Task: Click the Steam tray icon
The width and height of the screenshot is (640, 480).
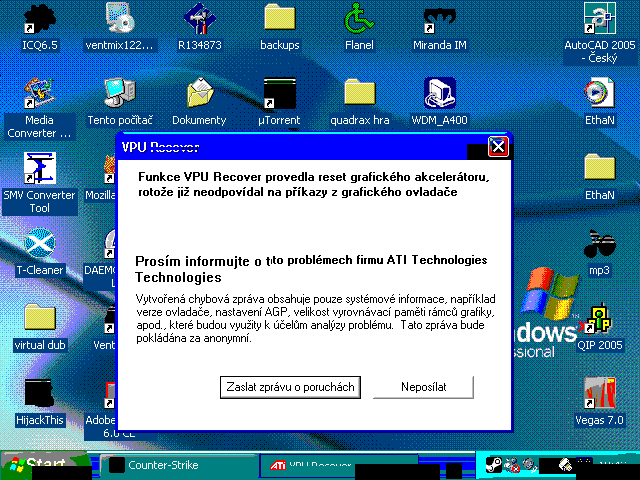Action: (x=494, y=464)
